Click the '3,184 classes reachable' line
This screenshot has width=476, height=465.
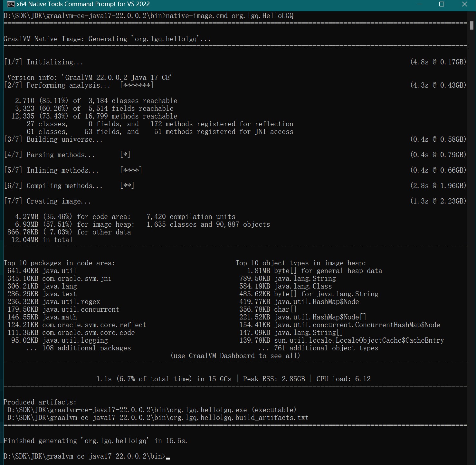pyautogui.click(x=96, y=101)
